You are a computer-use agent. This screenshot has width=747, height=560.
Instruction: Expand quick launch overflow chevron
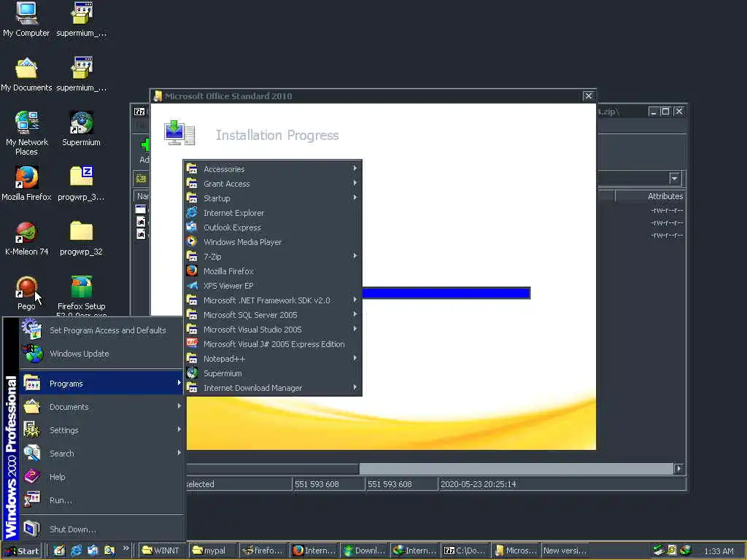[125, 548]
